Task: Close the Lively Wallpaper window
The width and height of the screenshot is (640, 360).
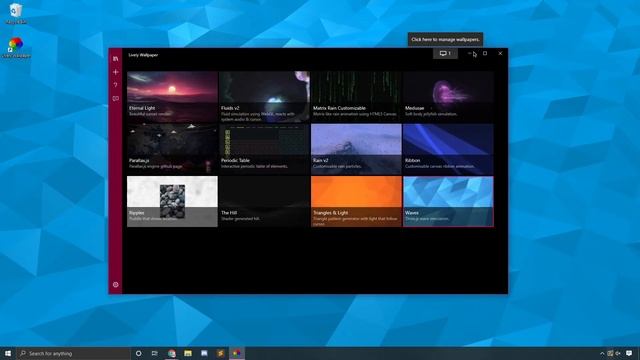Action: coord(500,53)
